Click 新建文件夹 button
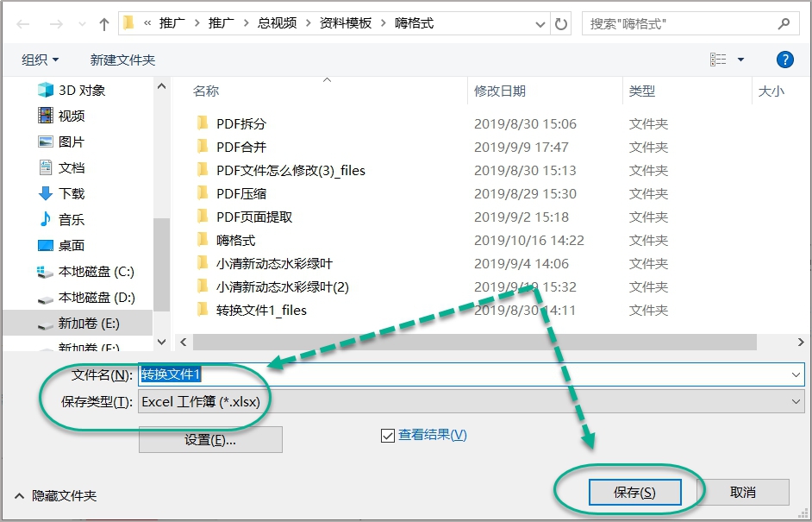Image resolution: width=812 pixels, height=522 pixels. 122,60
